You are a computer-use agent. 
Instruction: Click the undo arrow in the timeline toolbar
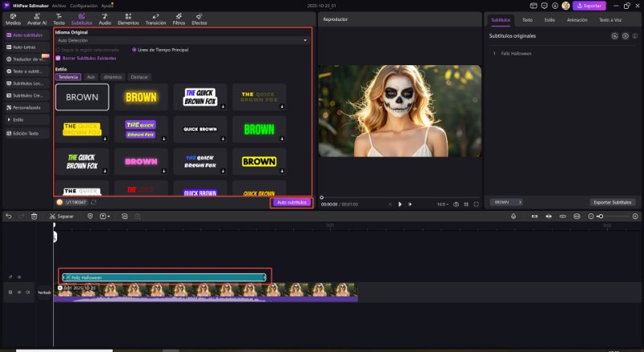(x=8, y=217)
